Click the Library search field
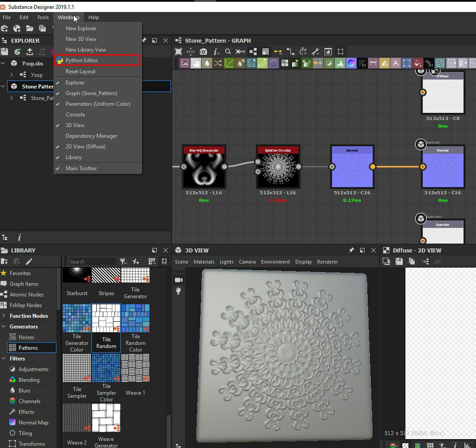476x448 pixels. pyautogui.click(x=92, y=262)
